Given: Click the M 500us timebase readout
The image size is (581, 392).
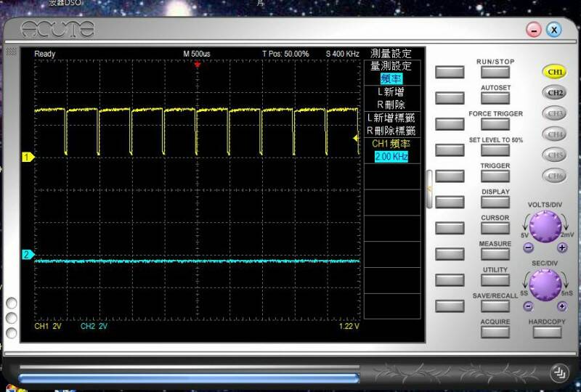Looking at the screenshot, I should [197, 54].
